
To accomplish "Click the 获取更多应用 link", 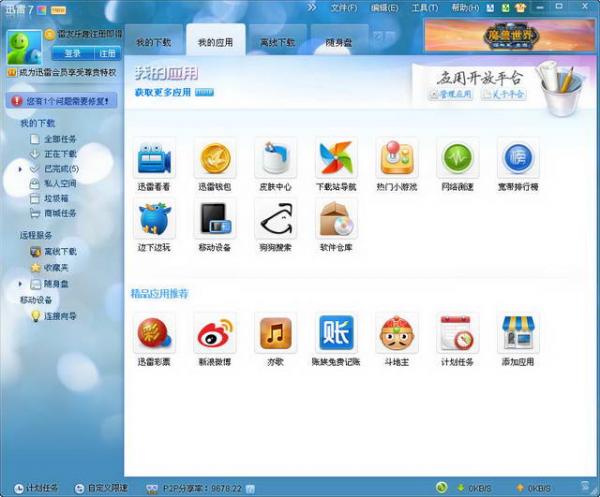I will coord(163,92).
